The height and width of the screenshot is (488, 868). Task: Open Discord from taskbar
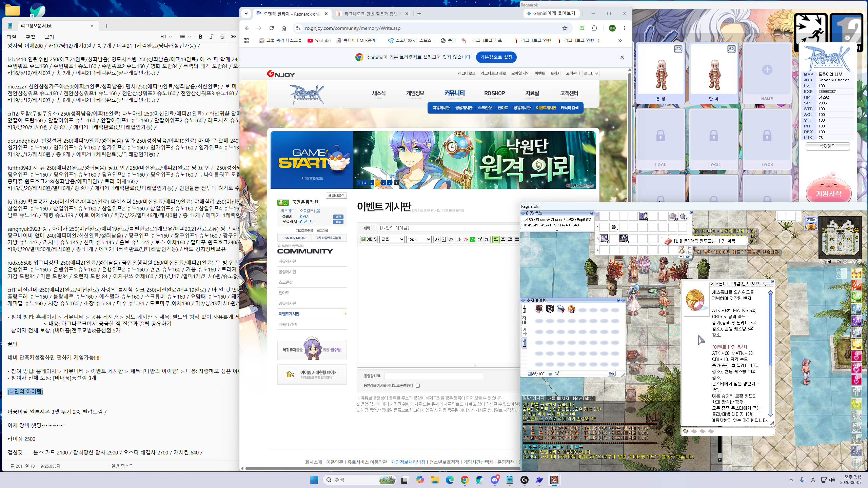[495, 480]
